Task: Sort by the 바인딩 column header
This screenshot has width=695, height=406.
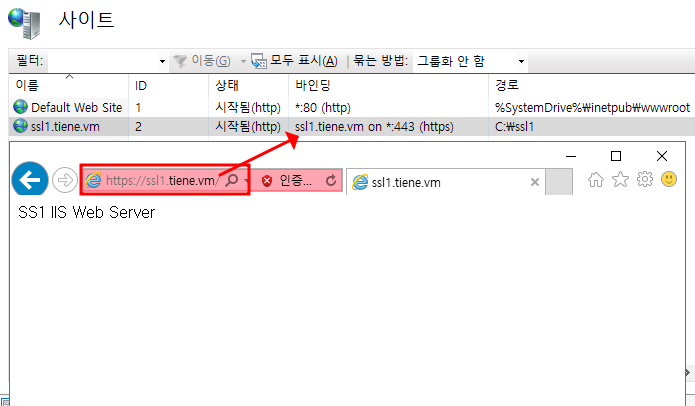Action: (x=388, y=85)
